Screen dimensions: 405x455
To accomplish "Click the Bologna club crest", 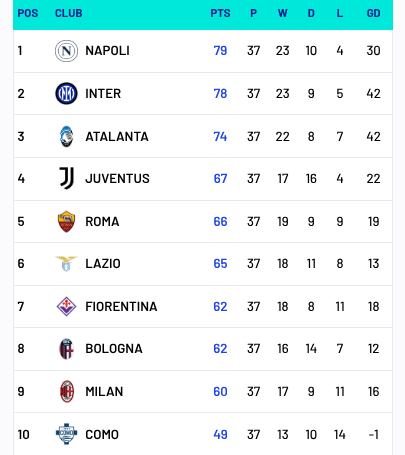I will (x=66, y=349).
